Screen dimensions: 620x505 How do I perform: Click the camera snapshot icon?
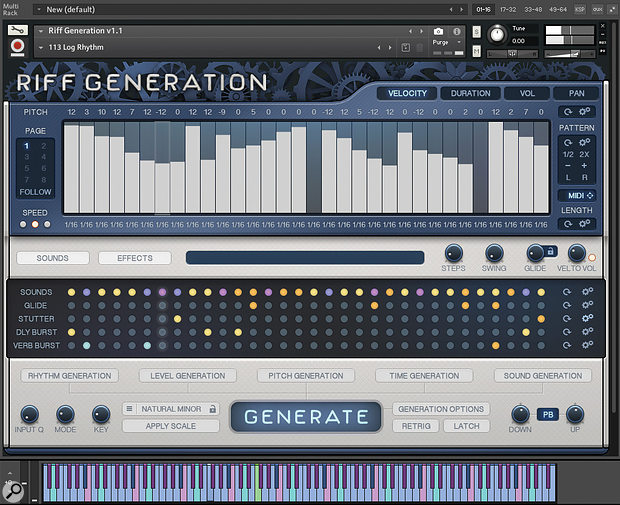coord(438,31)
